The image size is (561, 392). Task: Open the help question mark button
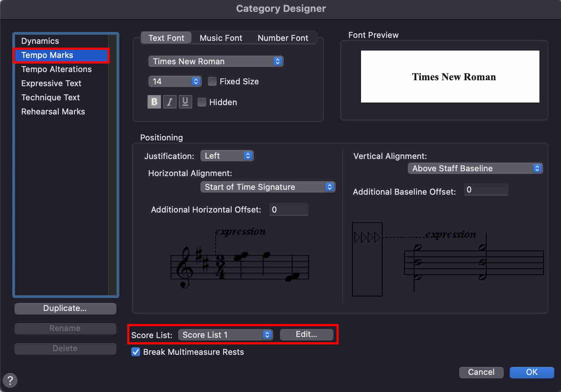[10, 380]
